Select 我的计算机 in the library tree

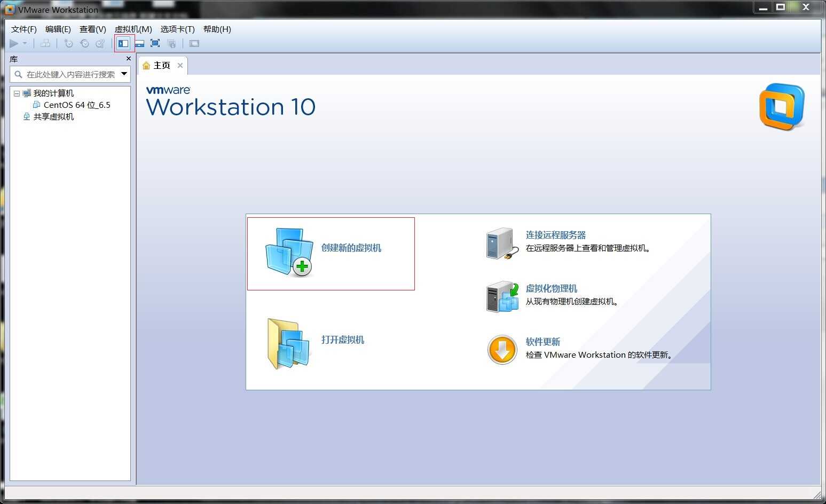[x=53, y=93]
